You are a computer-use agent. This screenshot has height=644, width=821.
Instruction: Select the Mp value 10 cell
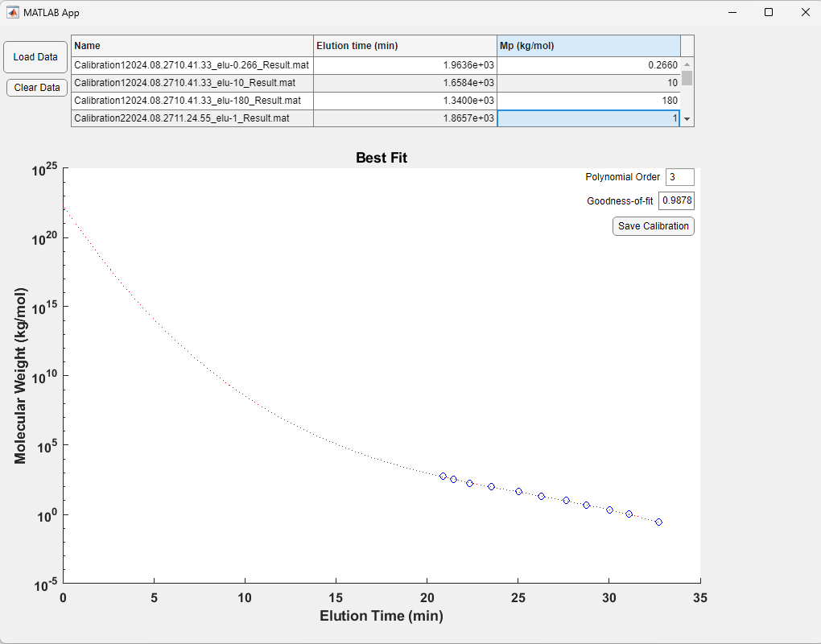click(x=588, y=83)
